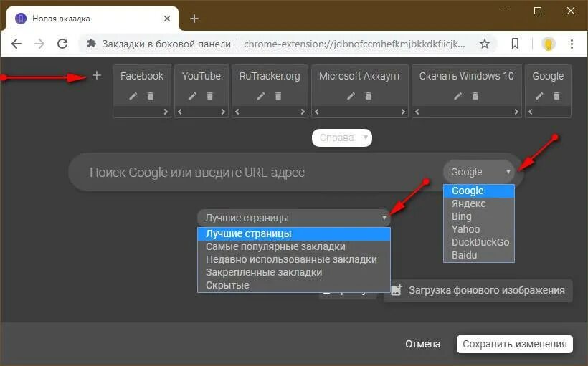This screenshot has height=366, width=588.
Task: Choose Скрытые option
Action: point(294,285)
